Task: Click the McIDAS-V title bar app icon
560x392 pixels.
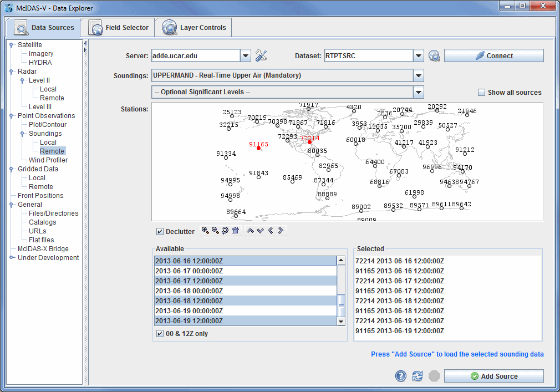Action: [9, 8]
